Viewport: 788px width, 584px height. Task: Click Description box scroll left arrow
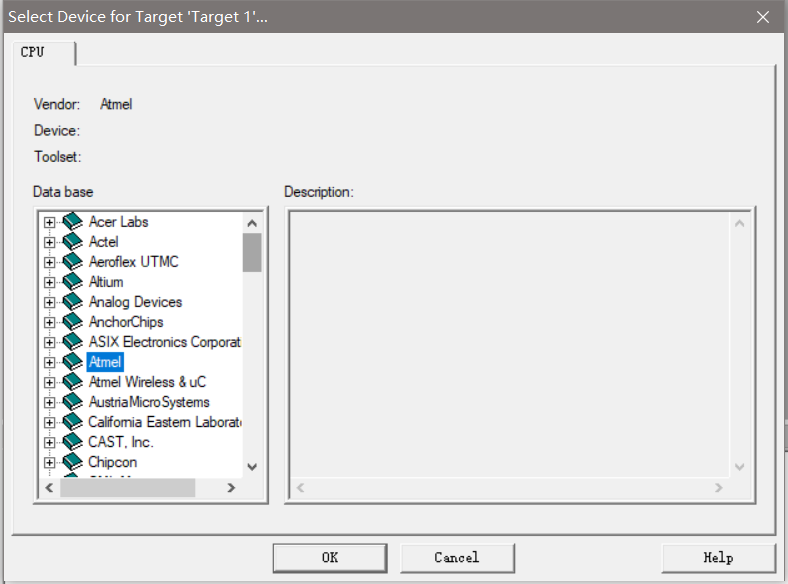point(301,488)
